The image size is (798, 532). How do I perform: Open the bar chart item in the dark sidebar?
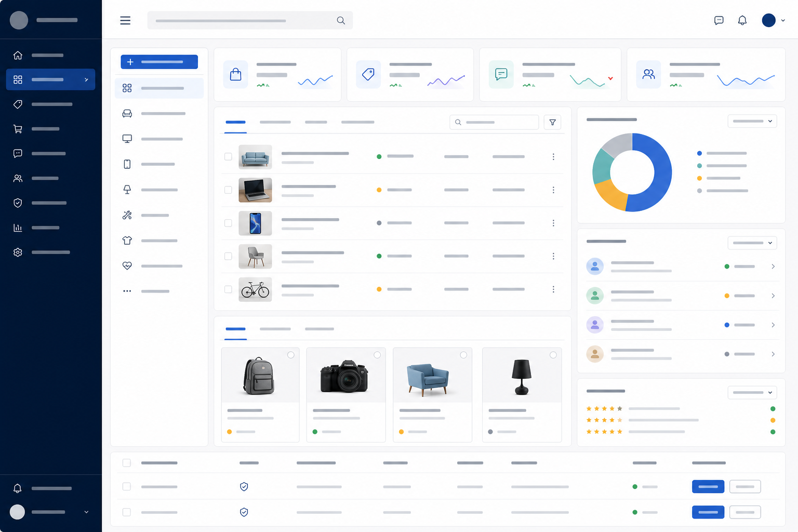(18, 228)
